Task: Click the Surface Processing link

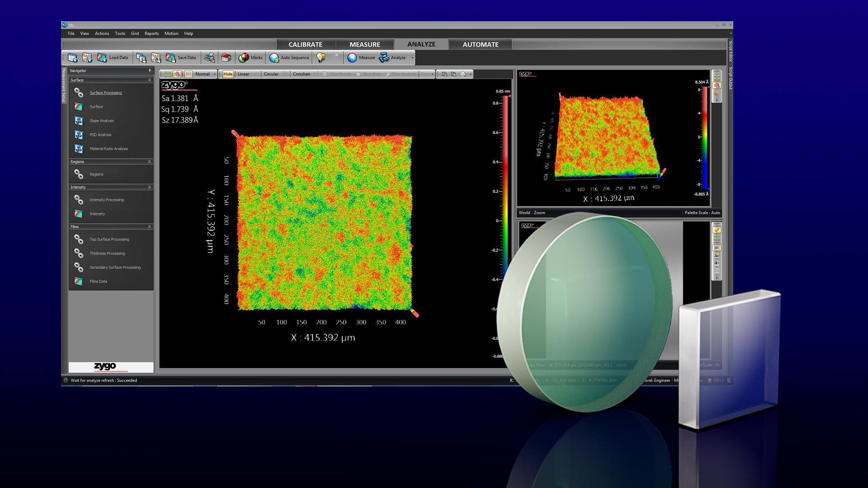Action: pyautogui.click(x=106, y=93)
